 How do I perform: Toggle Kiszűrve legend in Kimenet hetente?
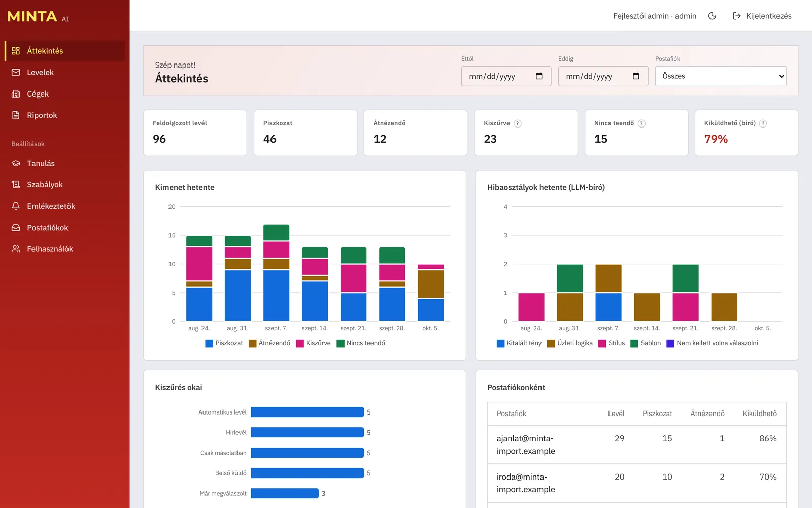click(x=313, y=343)
